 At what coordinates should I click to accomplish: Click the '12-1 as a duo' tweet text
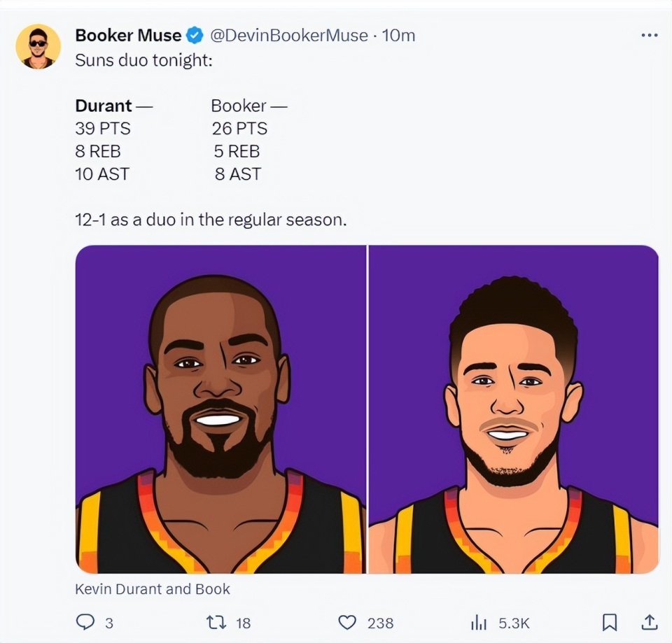[210, 220]
